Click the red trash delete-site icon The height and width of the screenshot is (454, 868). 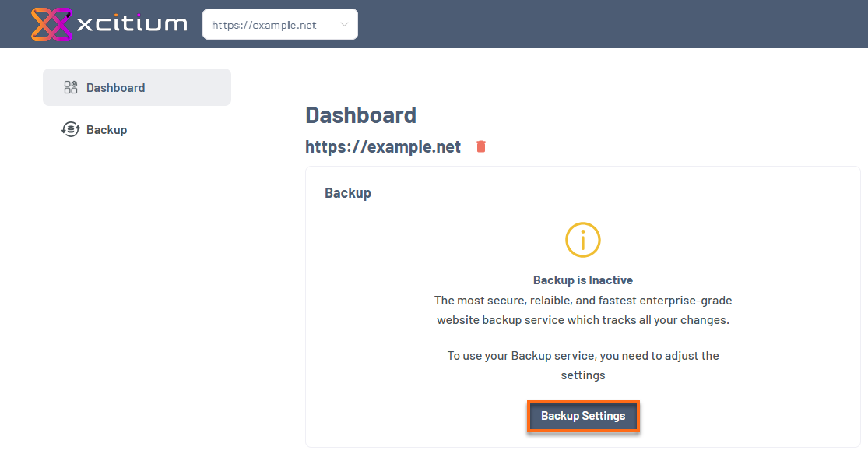click(x=481, y=146)
